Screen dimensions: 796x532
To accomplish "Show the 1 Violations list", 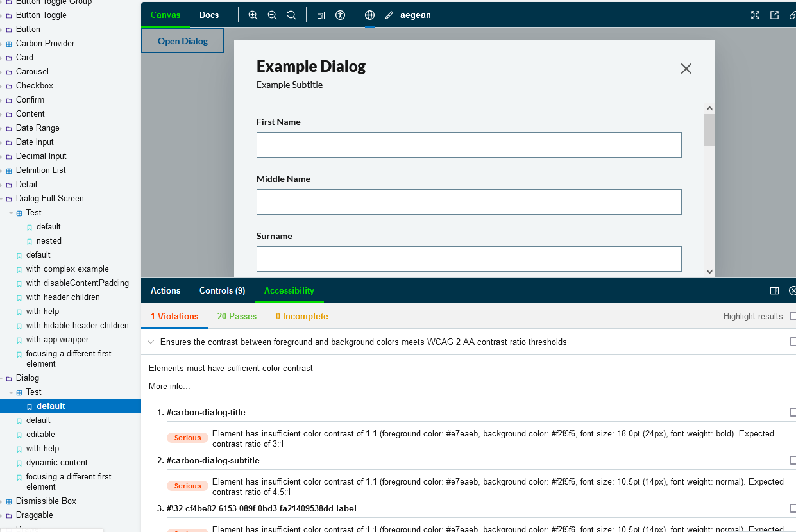I will click(x=174, y=316).
